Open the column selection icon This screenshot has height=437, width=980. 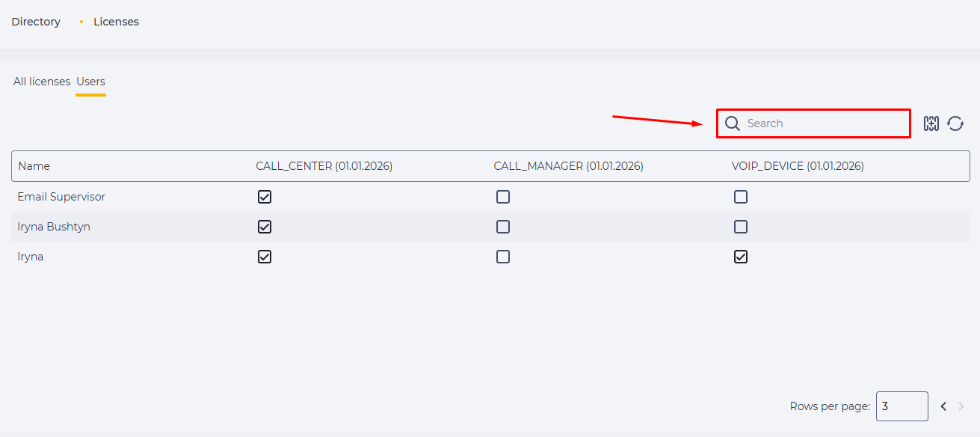[x=931, y=123]
